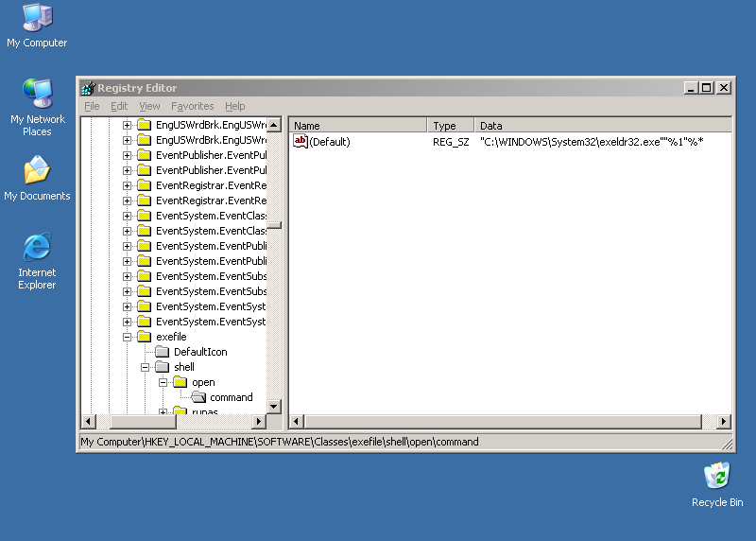Open the Edit menu

(119, 106)
